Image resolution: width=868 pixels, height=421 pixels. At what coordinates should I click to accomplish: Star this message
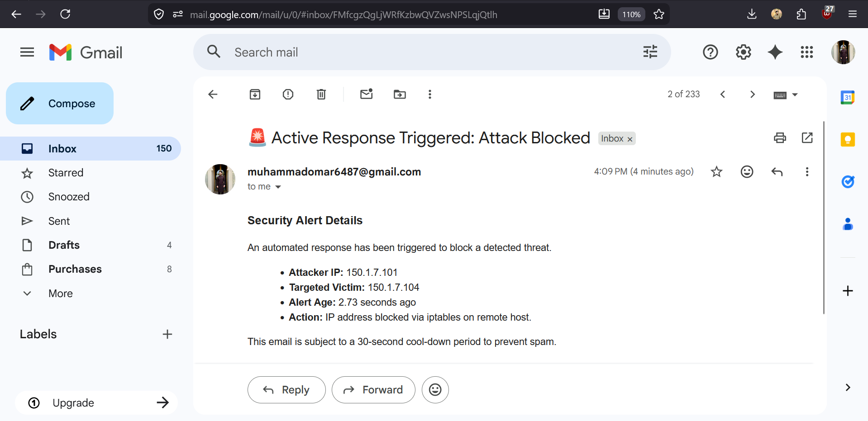tap(716, 171)
